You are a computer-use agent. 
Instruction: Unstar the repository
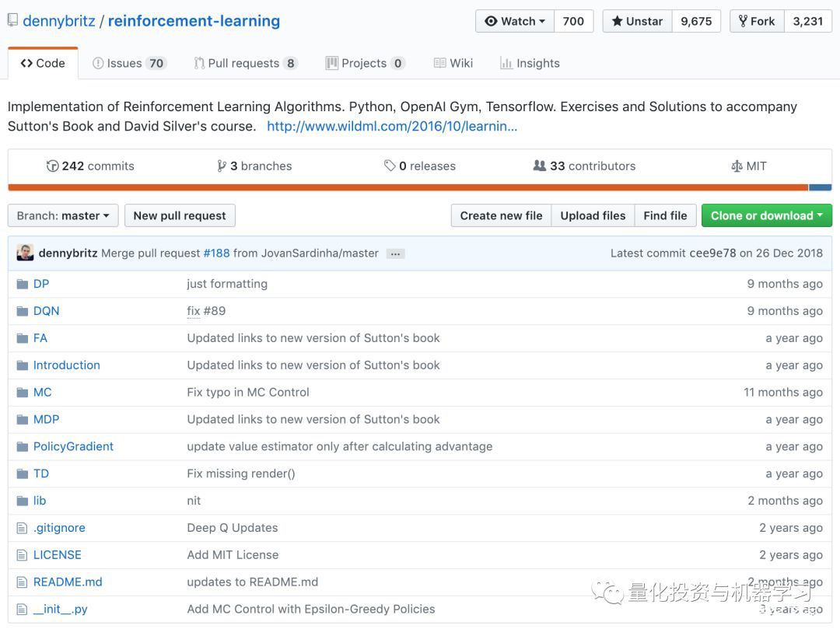tap(638, 22)
